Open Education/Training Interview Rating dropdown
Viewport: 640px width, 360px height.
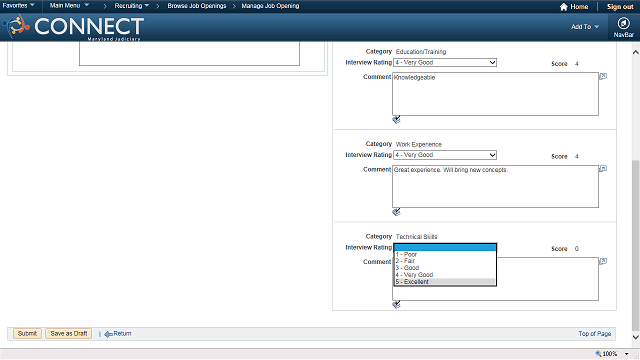[x=445, y=62]
